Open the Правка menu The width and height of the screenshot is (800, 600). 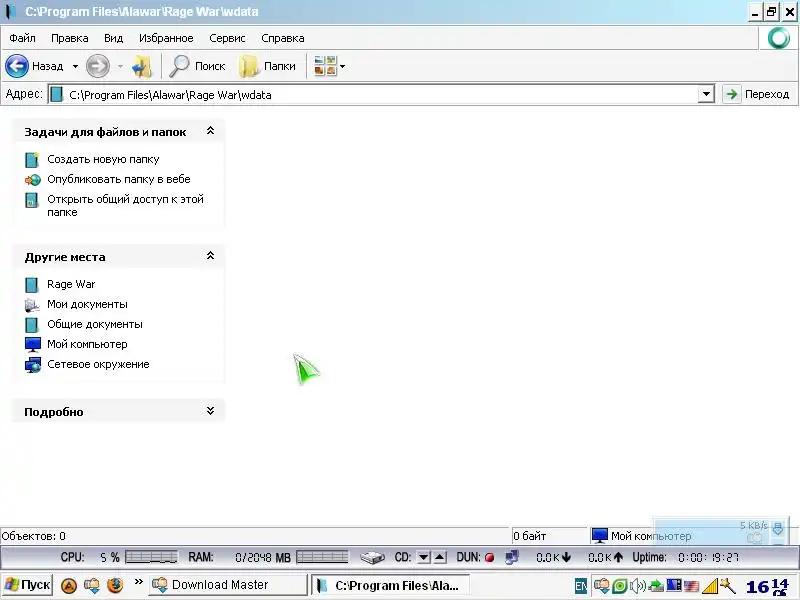pyautogui.click(x=69, y=38)
